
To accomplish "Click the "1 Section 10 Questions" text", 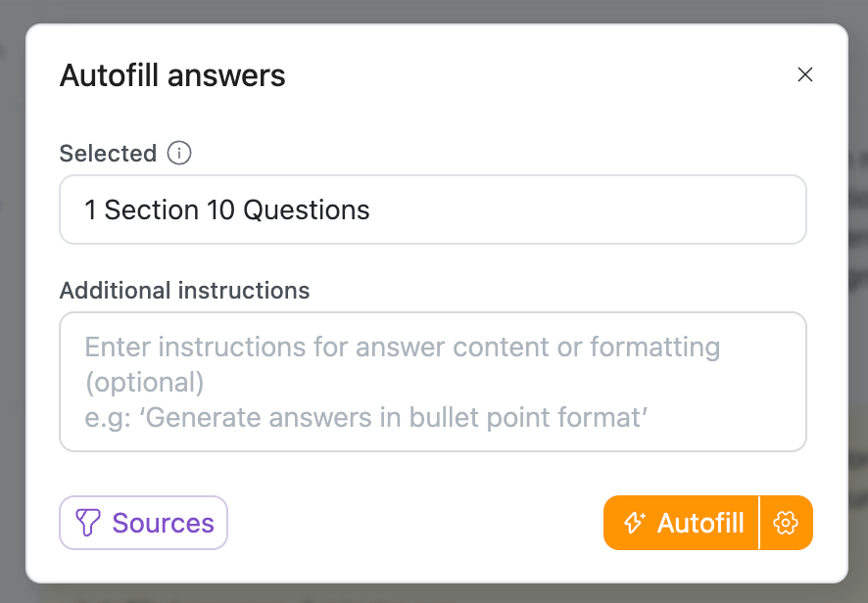I will coord(227,209).
